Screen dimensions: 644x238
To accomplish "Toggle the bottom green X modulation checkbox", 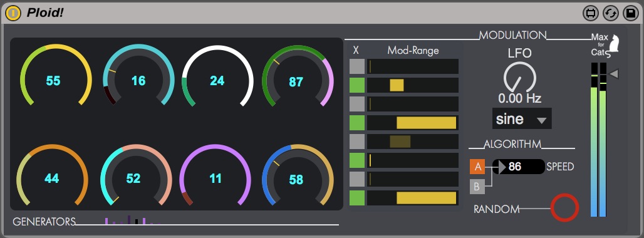I will (357, 198).
